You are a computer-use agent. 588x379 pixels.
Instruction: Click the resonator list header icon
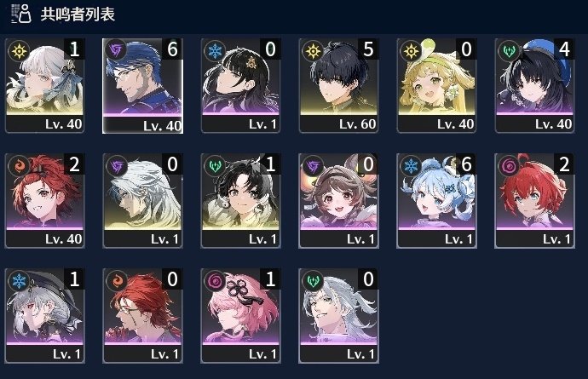[20, 14]
